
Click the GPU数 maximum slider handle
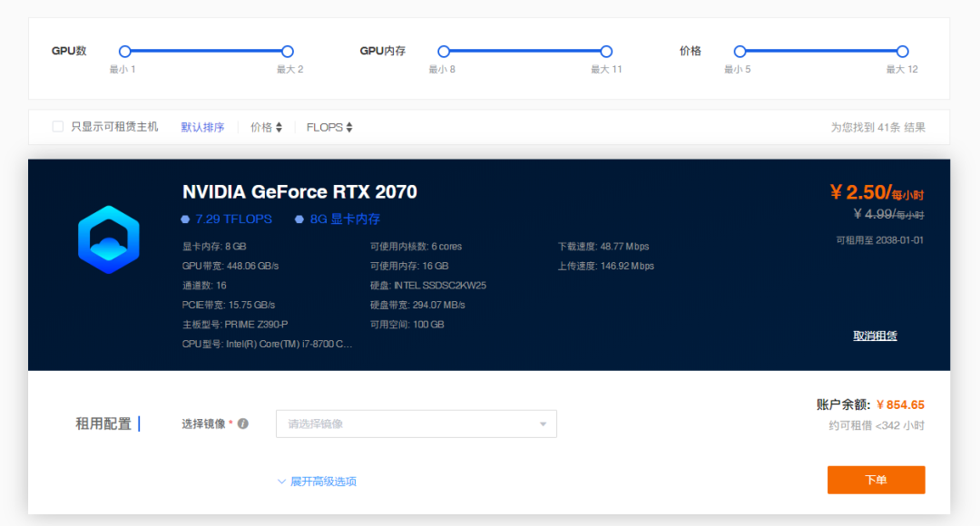(288, 51)
